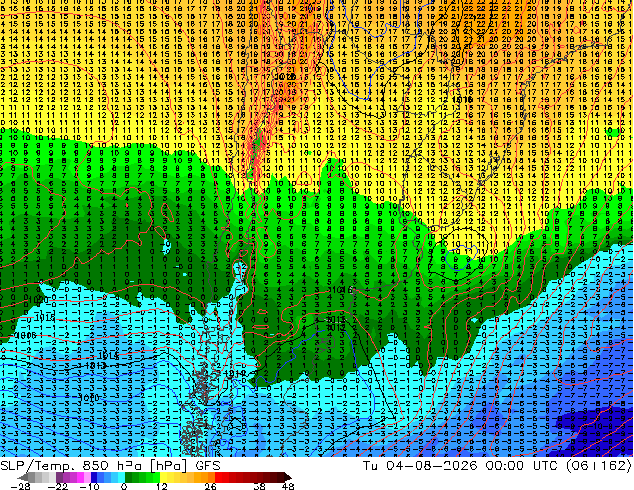Click the '1020' isobar pressure label
The width and height of the screenshot is (634, 490).
click(x=38, y=300)
